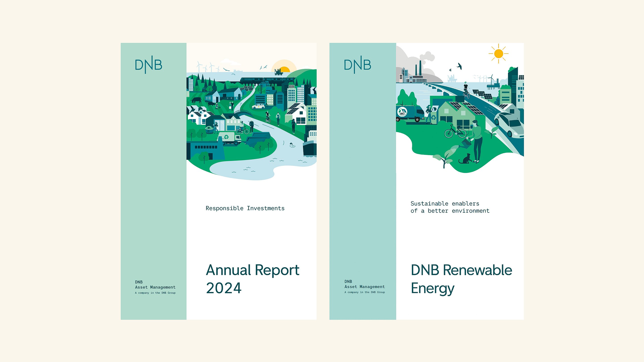644x362 pixels.
Task: Click the white electric car in the Annual Report illustration
Action: [258, 106]
